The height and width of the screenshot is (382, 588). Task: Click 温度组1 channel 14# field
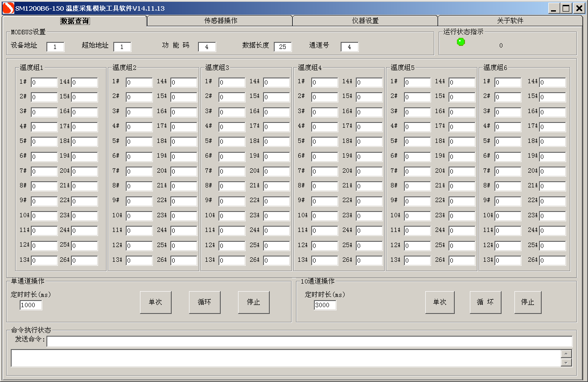point(84,82)
